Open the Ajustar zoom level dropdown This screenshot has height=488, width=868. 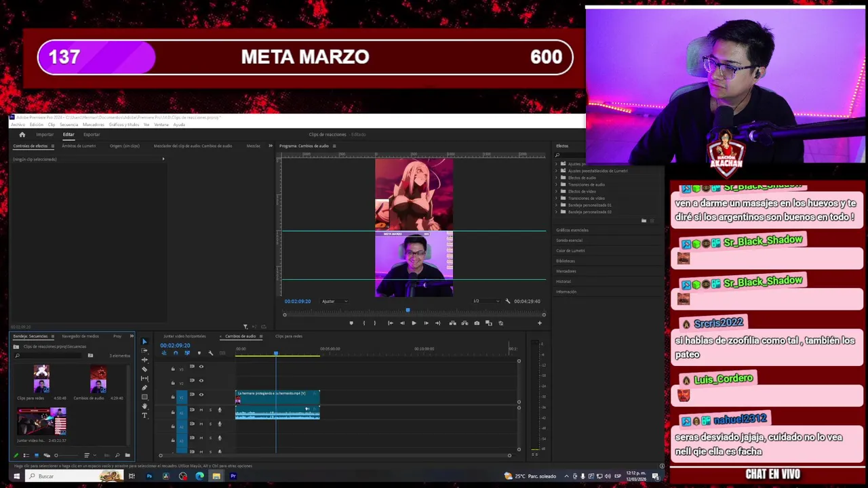(x=334, y=301)
